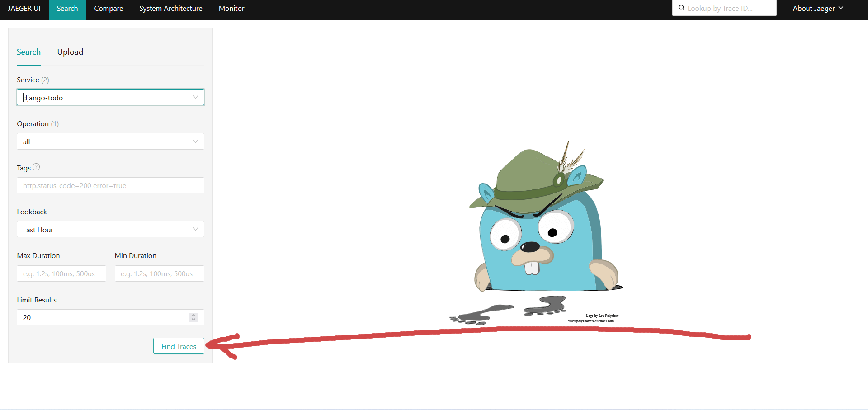The height and width of the screenshot is (410, 868).
Task: Click the Tags input field
Action: 110,185
